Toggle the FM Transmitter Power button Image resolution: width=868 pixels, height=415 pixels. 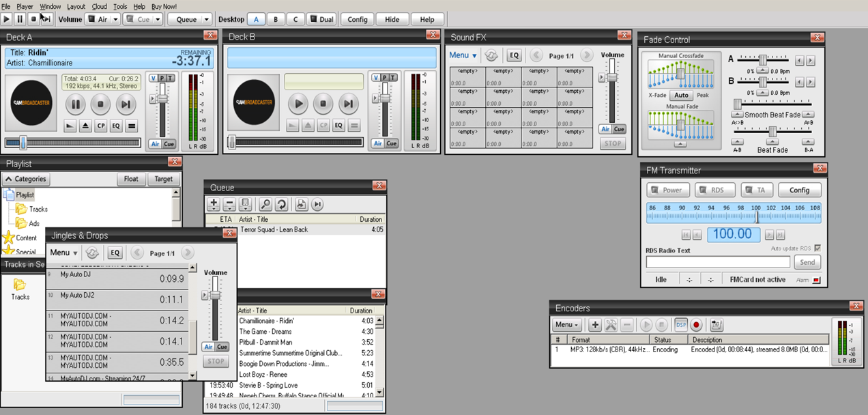tap(667, 190)
